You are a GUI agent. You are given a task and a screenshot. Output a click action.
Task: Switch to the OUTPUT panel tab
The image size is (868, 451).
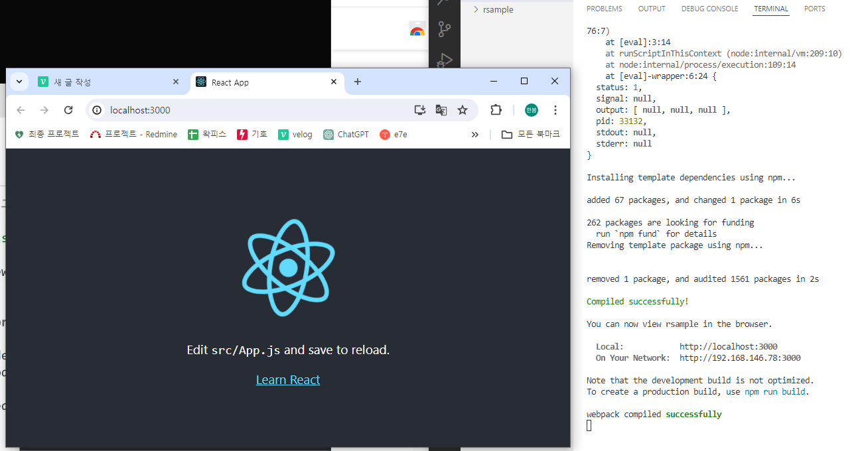[652, 9]
